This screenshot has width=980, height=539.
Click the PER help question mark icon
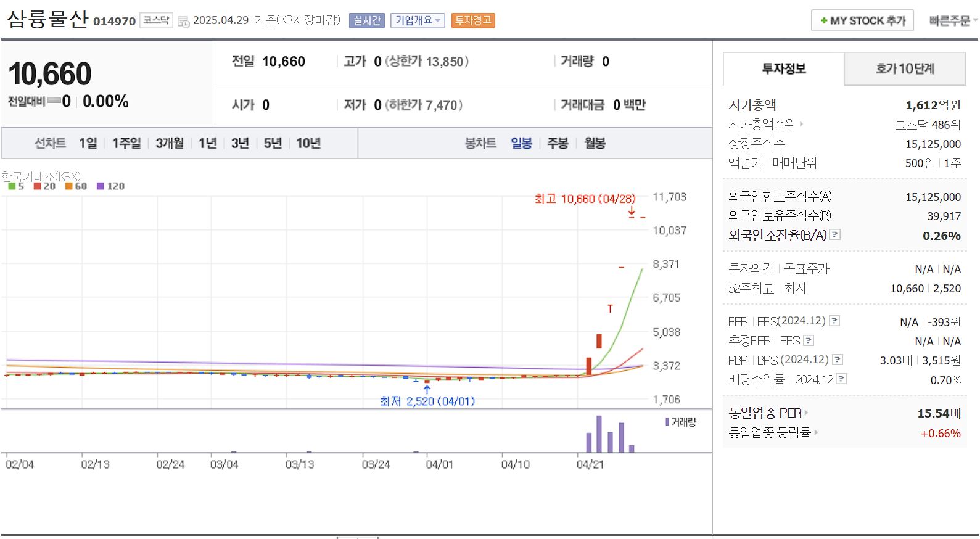(834, 321)
